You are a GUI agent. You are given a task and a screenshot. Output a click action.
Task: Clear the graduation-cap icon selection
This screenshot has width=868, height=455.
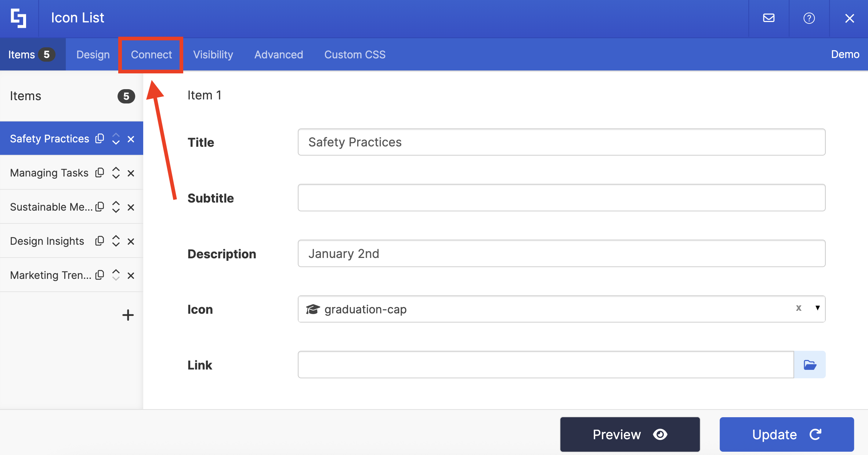tap(798, 308)
